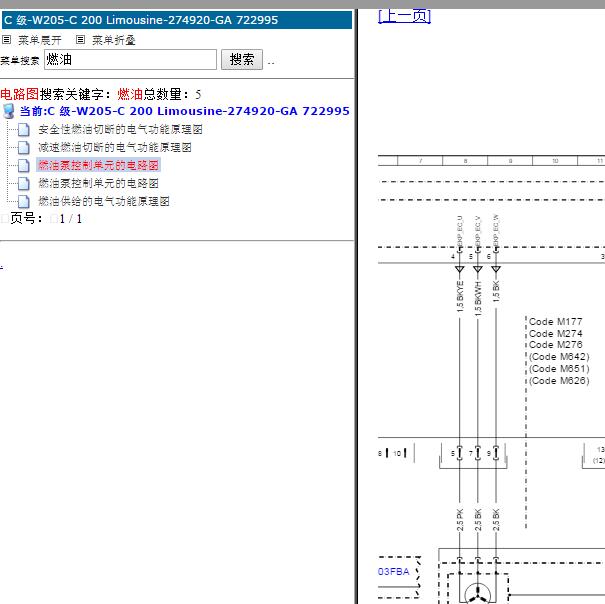Click the (Code M626) text in diagram
Screen dimensions: 605x604
(559, 381)
